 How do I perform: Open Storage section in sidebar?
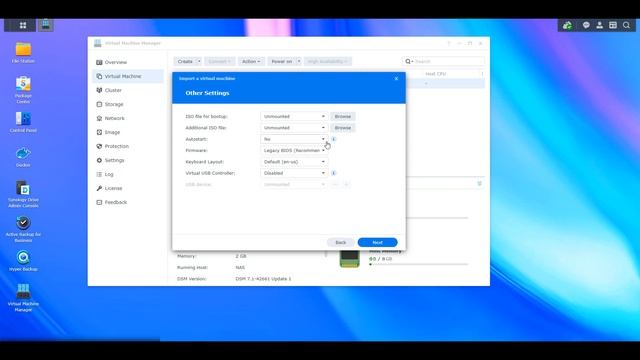click(128, 104)
